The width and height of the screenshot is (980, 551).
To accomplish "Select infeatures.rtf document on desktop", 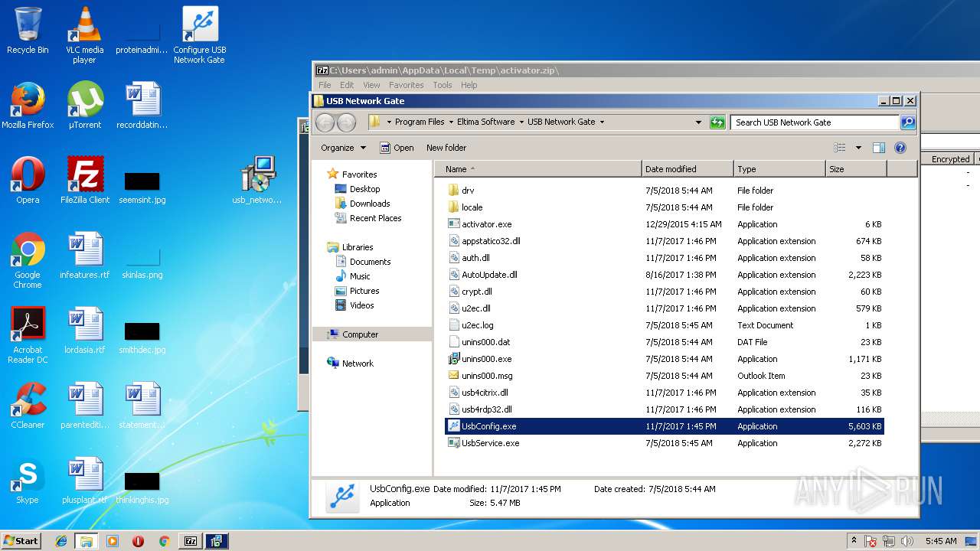I will click(85, 256).
